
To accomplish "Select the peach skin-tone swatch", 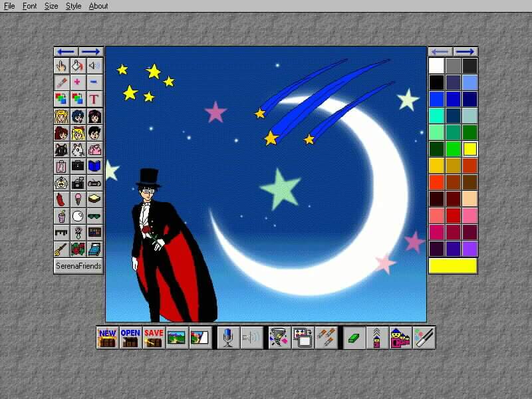I will pyautogui.click(x=470, y=199).
